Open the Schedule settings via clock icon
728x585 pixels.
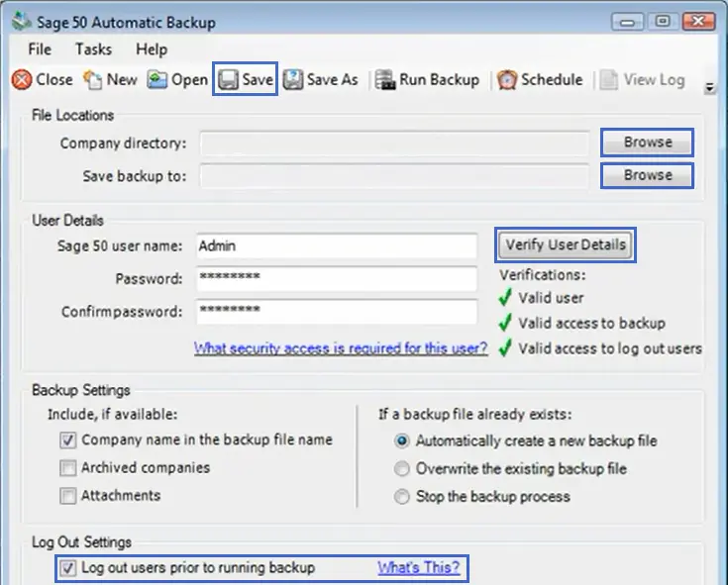click(507, 80)
